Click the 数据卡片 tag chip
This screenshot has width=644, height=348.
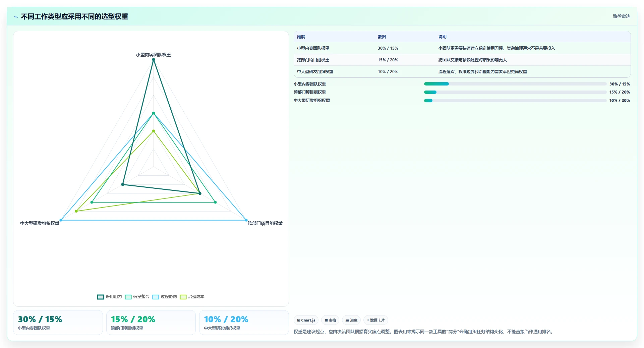376,320
